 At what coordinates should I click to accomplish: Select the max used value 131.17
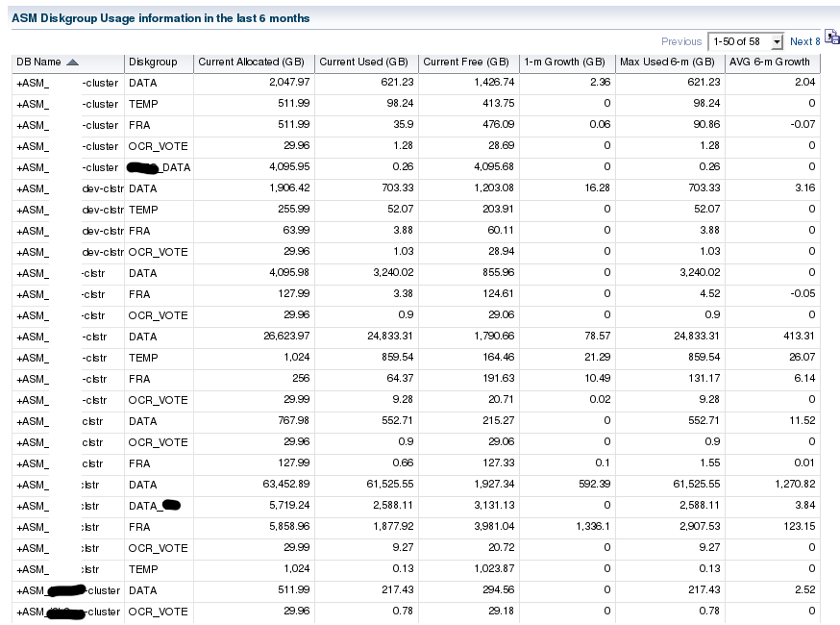point(704,379)
